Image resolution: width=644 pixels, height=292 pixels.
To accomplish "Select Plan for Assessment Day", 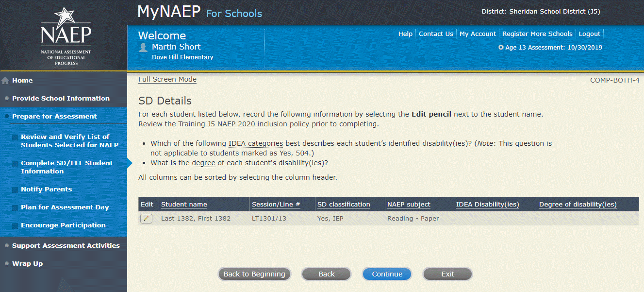I will [x=65, y=207].
